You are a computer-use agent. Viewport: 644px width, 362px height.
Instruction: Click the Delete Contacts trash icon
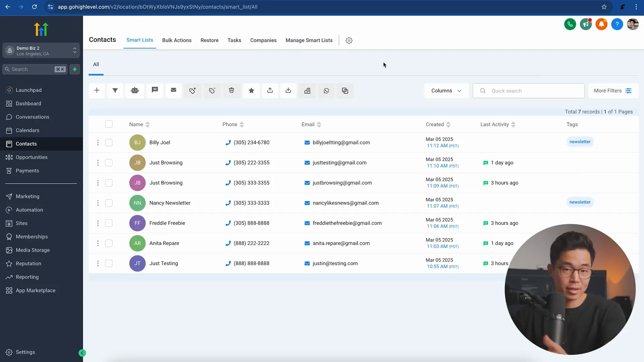231,90
